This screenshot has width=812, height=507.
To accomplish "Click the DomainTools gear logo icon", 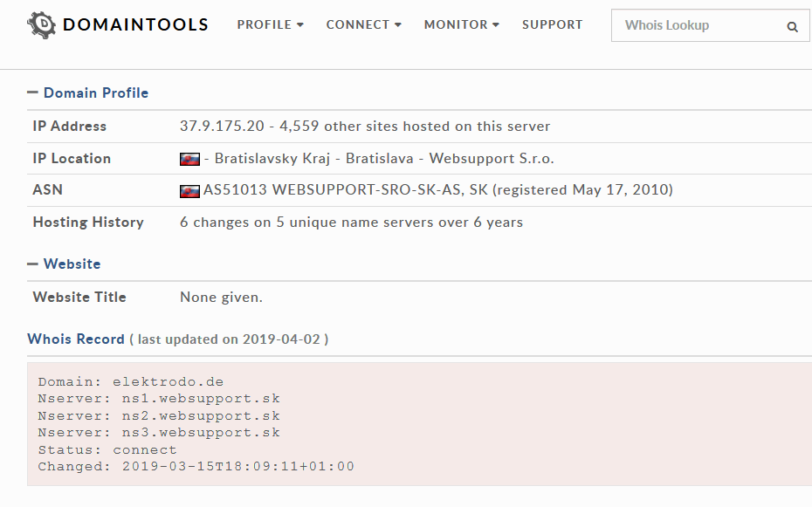I will tap(41, 24).
